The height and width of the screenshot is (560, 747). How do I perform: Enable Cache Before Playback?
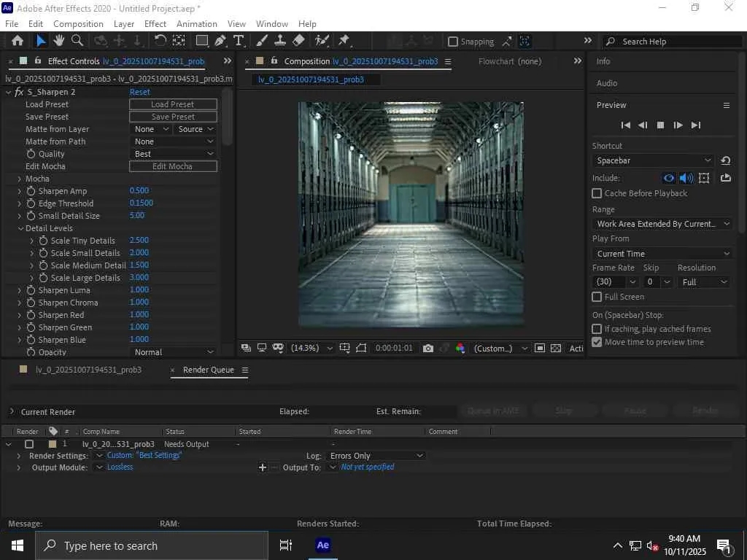(597, 193)
